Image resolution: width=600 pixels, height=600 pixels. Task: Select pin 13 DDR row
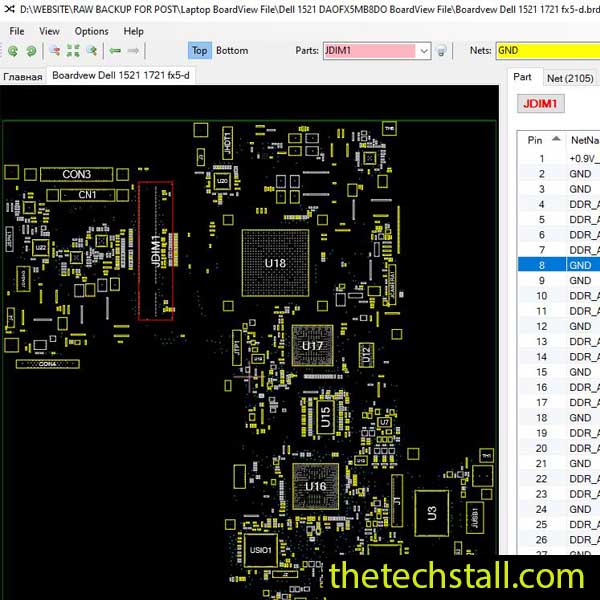pyautogui.click(x=559, y=341)
